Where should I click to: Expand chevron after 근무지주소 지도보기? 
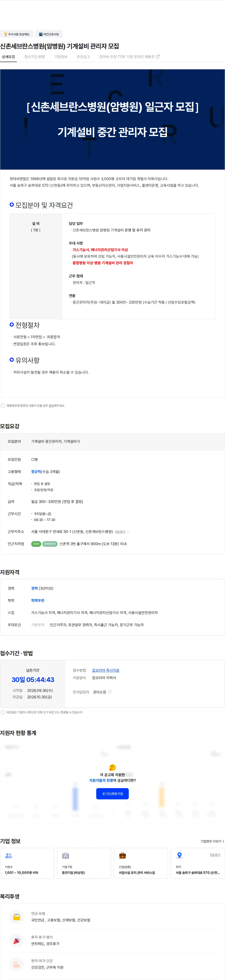pos(128,532)
